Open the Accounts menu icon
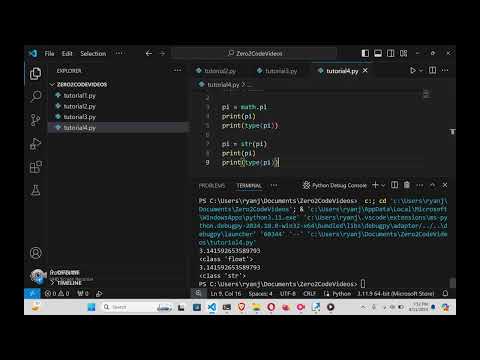 pos(35,253)
